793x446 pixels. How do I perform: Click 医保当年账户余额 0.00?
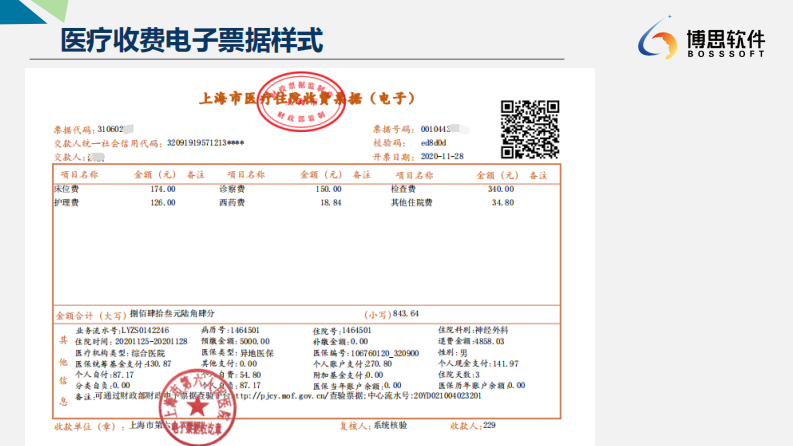[357, 386]
